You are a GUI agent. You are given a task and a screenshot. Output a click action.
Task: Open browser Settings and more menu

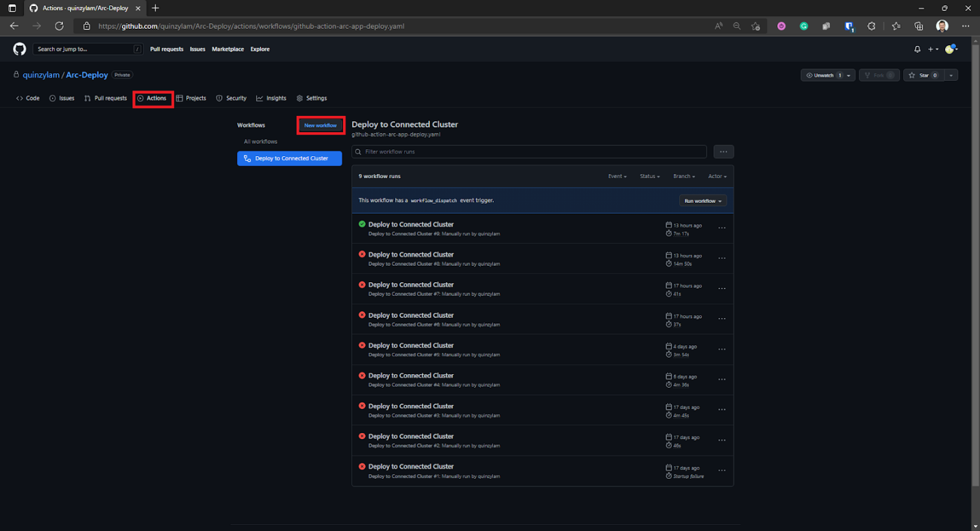click(x=966, y=26)
